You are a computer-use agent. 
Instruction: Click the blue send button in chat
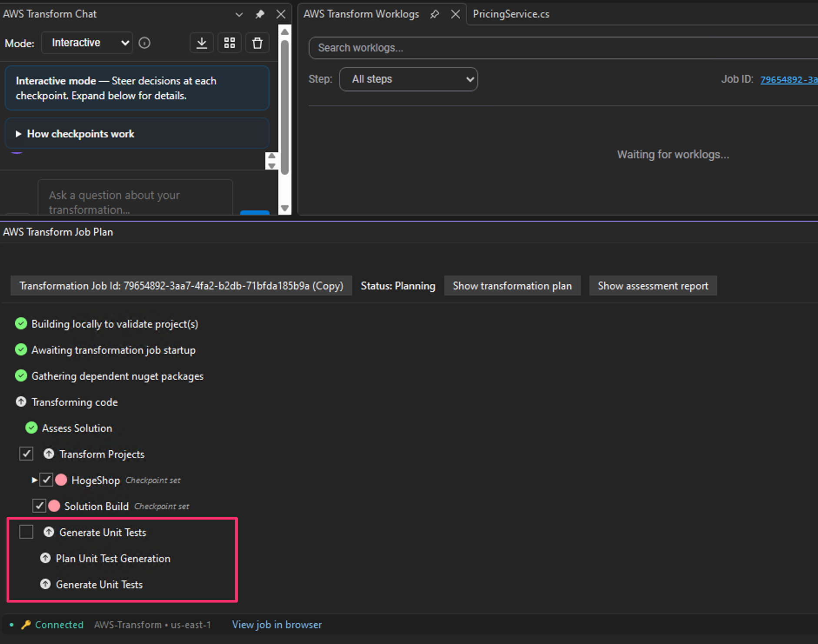tap(255, 212)
